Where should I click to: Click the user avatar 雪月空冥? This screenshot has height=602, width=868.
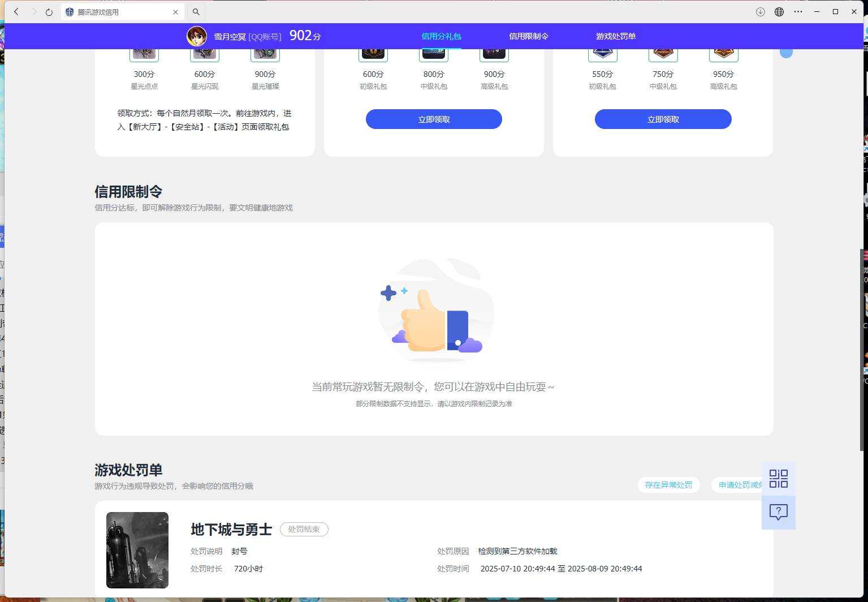[x=197, y=36]
